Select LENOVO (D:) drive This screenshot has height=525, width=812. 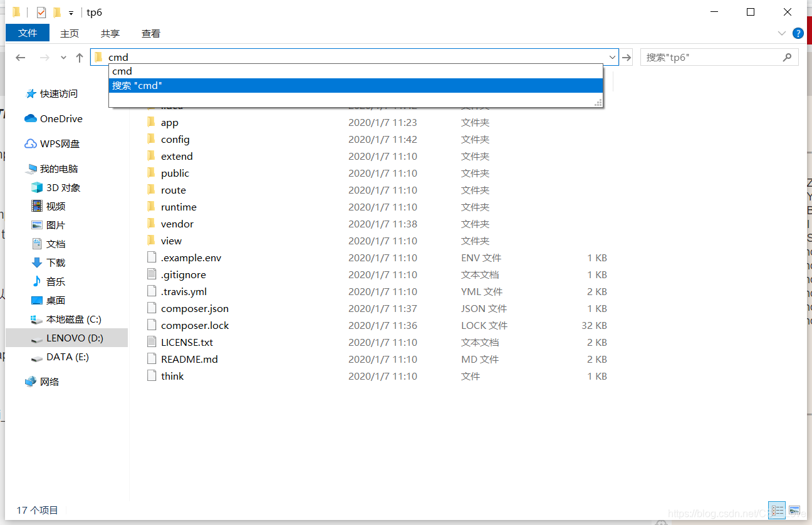[x=67, y=338]
